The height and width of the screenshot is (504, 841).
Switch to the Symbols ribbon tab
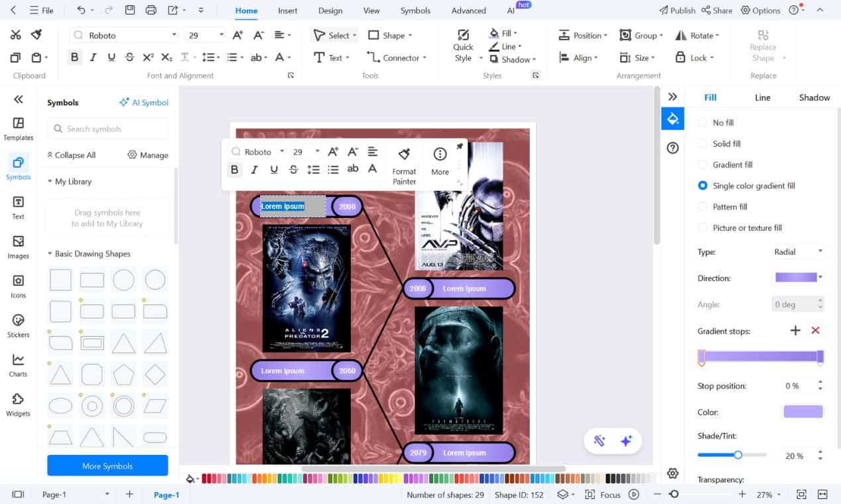(415, 11)
